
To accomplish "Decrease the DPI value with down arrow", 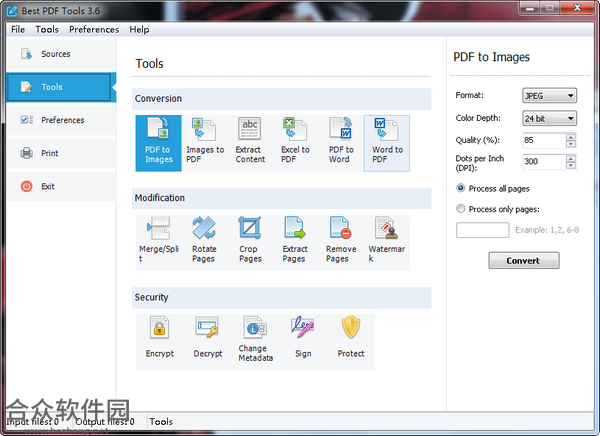I will click(571, 165).
